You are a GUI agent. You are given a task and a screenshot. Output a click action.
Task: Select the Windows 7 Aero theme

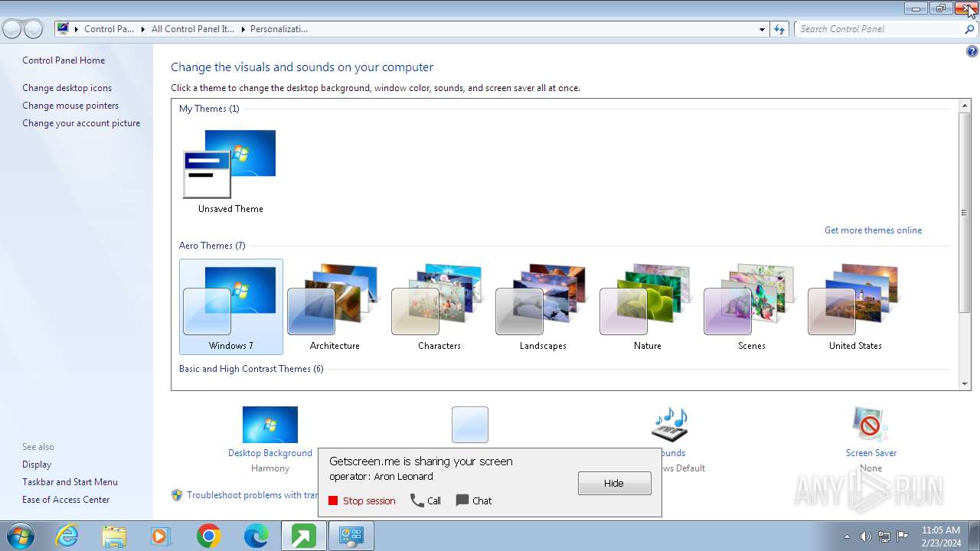(231, 307)
